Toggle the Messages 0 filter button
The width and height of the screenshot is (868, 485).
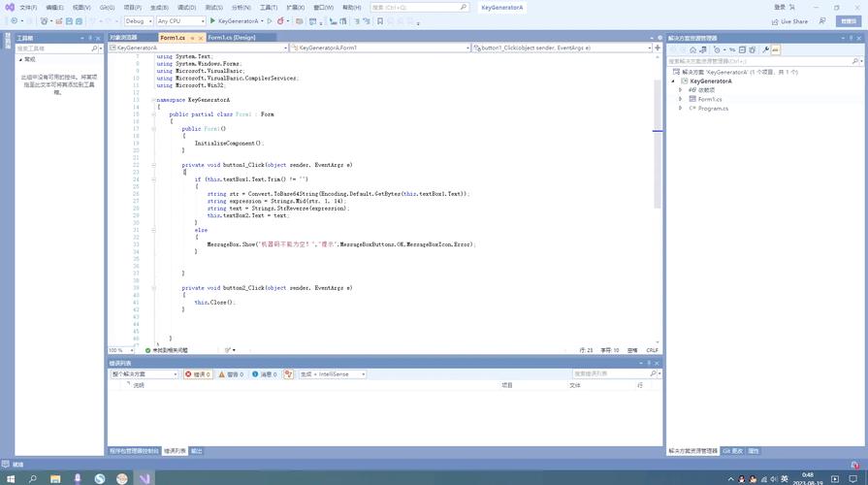[265, 374]
